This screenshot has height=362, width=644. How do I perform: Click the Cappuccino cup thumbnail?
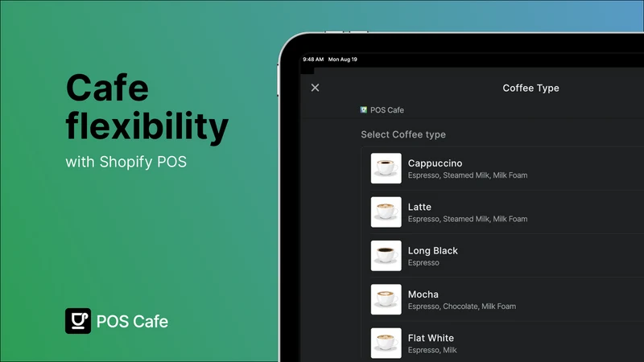[x=386, y=168]
